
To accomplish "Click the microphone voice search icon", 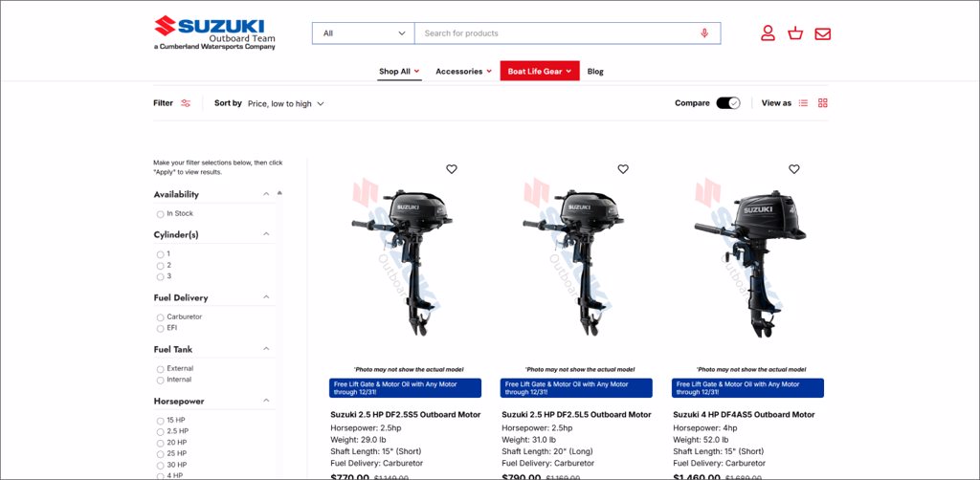I will [x=704, y=33].
